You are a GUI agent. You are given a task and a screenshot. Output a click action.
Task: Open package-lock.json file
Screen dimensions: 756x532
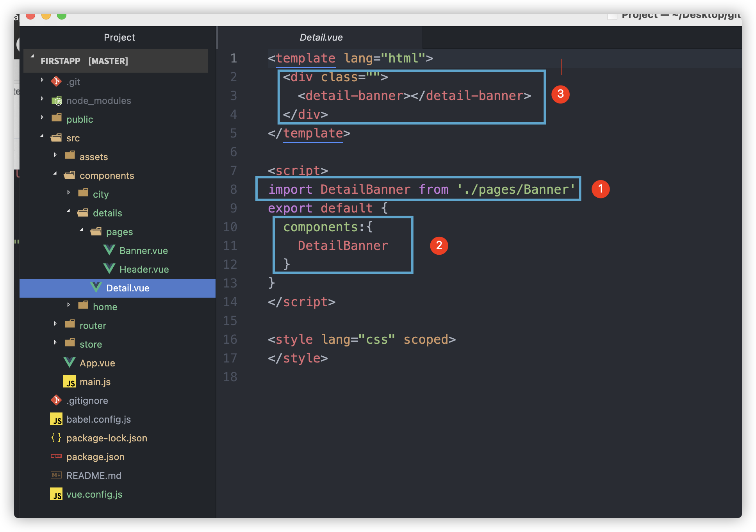click(x=107, y=438)
